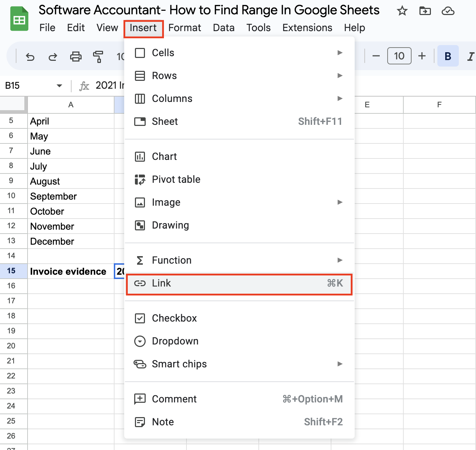476x450 pixels.
Task: Toggle bold formatting
Action: coord(448,56)
